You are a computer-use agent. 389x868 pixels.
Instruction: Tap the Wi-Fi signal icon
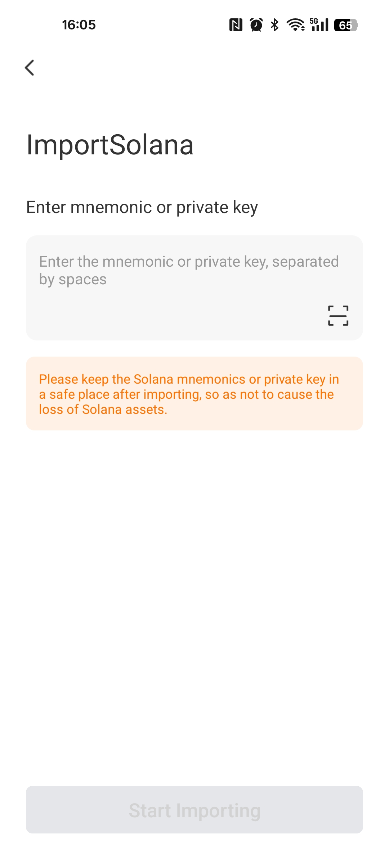pos(295,25)
